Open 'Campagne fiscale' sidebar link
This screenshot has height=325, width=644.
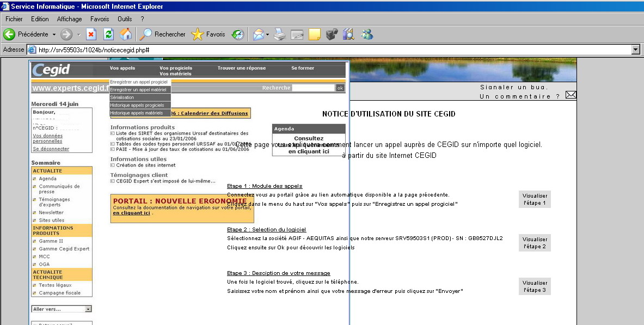click(59, 293)
